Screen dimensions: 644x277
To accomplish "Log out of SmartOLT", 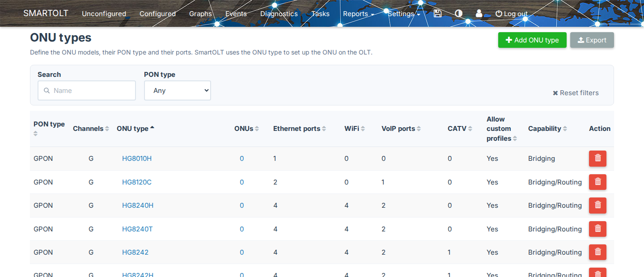I will (x=512, y=14).
